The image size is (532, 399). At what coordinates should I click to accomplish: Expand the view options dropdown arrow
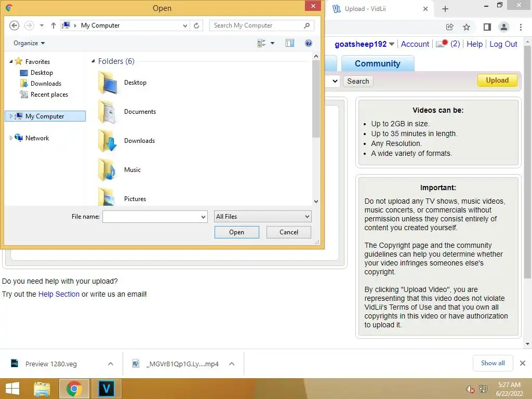click(272, 43)
